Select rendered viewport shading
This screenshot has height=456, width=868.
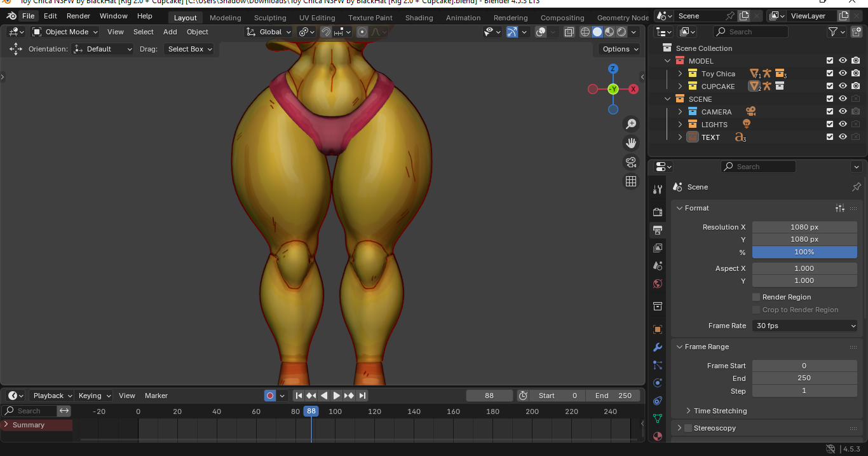click(621, 32)
